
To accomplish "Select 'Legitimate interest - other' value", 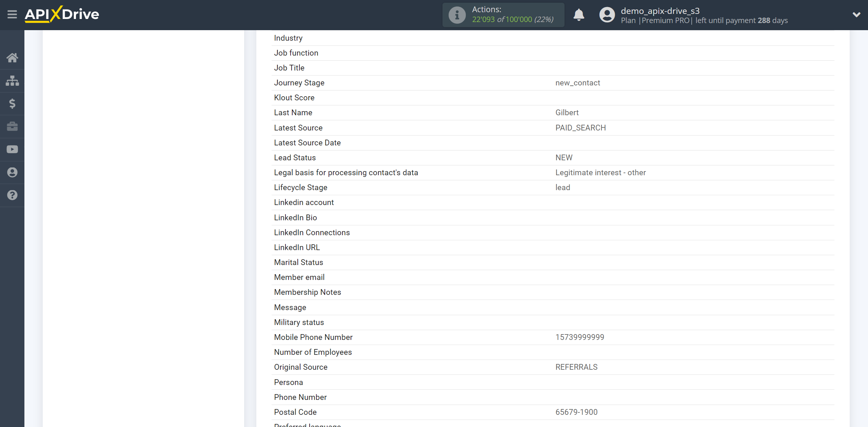I will (x=600, y=172).
